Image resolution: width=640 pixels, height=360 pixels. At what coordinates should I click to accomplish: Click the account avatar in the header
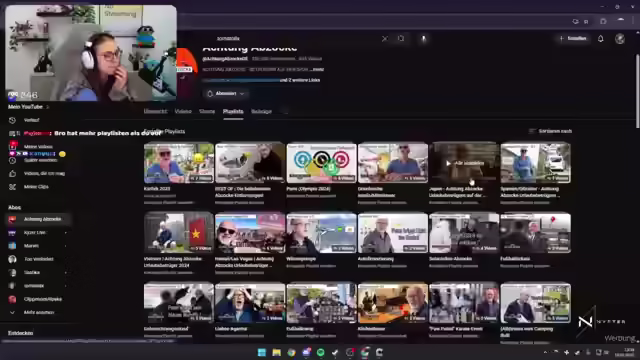coord(620,39)
